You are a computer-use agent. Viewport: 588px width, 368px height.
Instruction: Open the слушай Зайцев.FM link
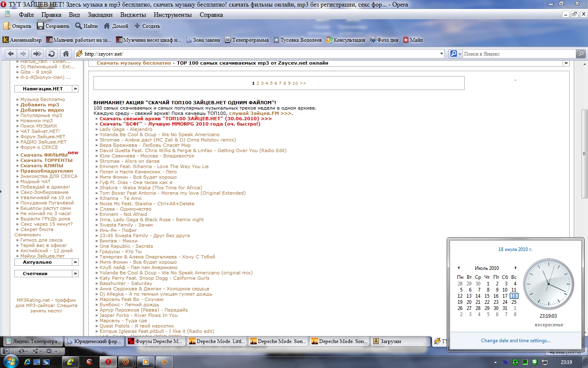click(x=260, y=113)
